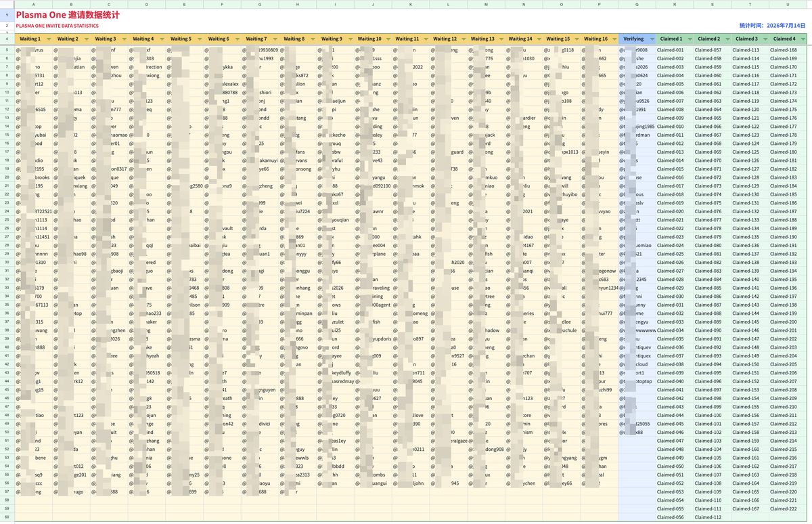The width and height of the screenshot is (812, 524).
Task: Select column A header
Action: 34,4
